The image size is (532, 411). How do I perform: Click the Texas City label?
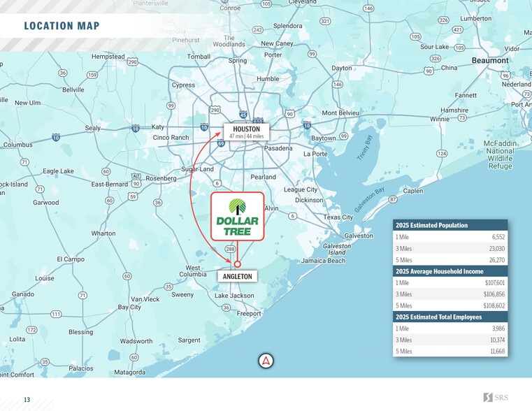pos(338,217)
